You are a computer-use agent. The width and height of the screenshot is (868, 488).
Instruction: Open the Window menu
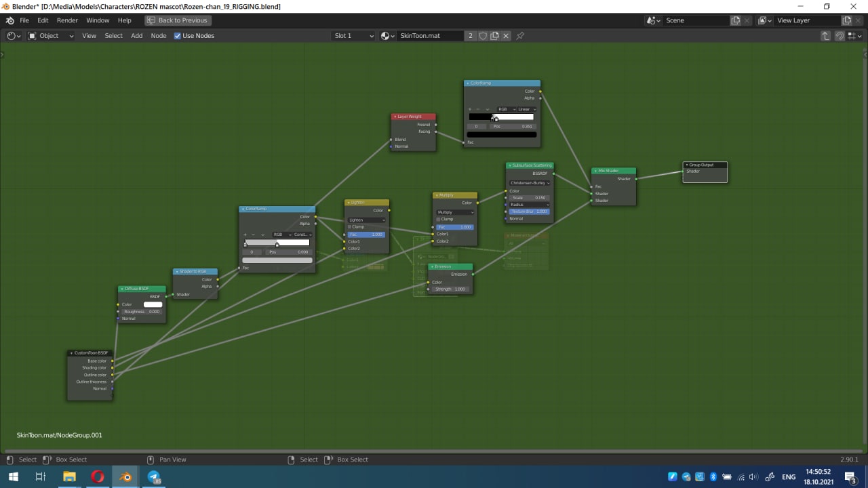[98, 20]
